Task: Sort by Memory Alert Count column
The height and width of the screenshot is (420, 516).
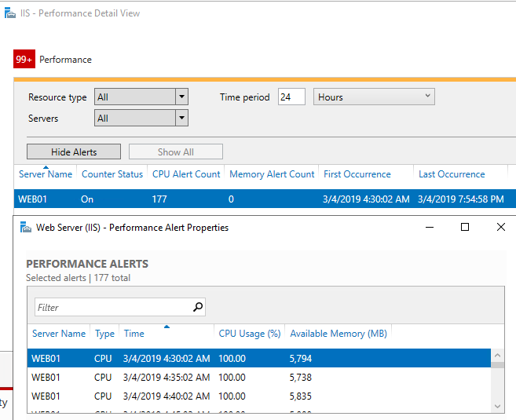Action: (272, 174)
